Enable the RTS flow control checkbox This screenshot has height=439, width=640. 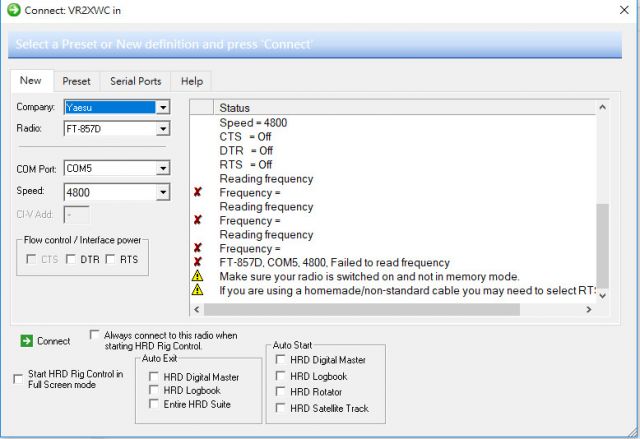coord(110,259)
